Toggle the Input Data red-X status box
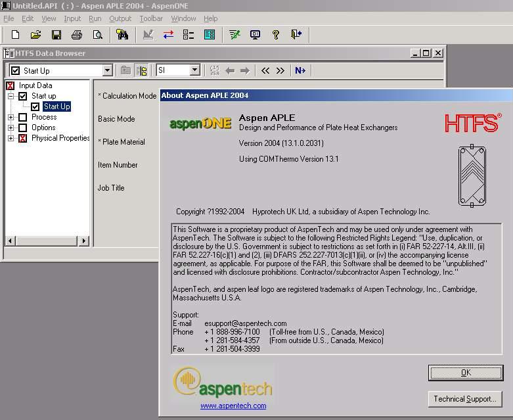 point(11,85)
